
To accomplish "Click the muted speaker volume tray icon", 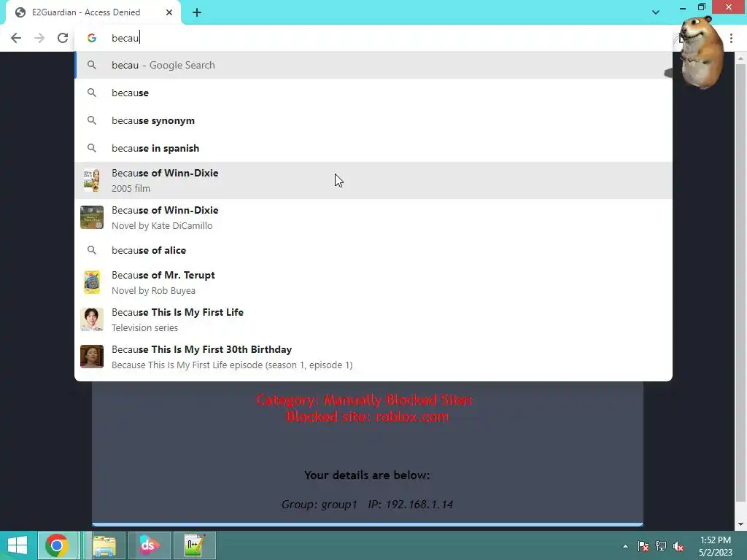I will coord(678,546).
